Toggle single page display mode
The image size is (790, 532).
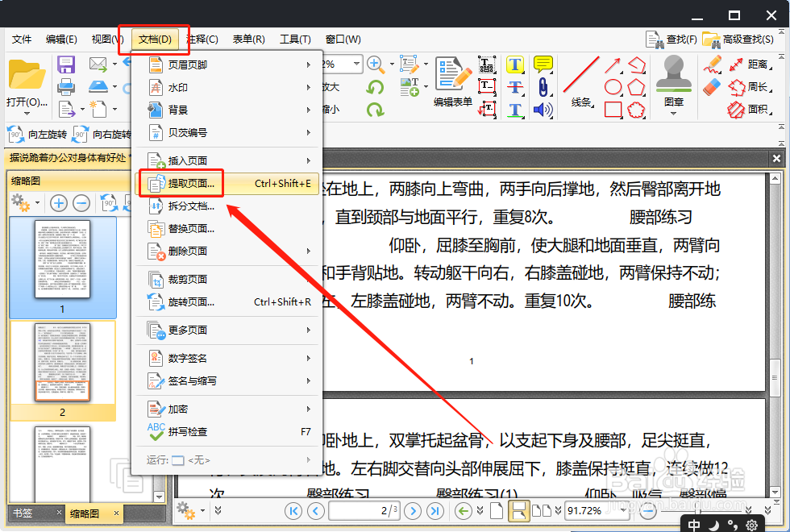(x=497, y=512)
